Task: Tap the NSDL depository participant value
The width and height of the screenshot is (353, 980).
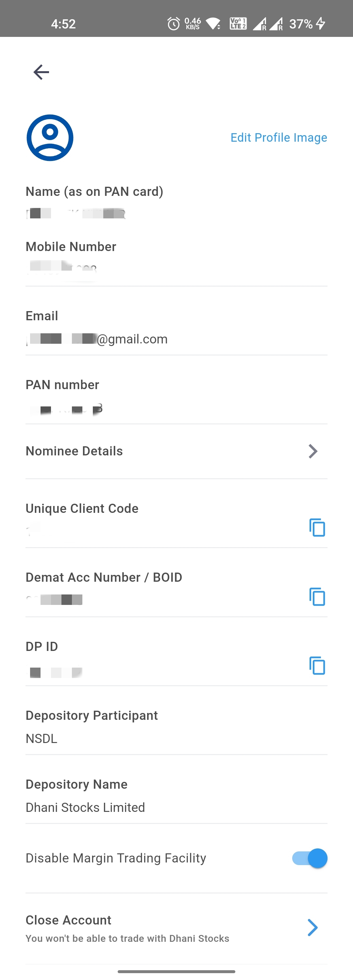Action: coord(42,738)
